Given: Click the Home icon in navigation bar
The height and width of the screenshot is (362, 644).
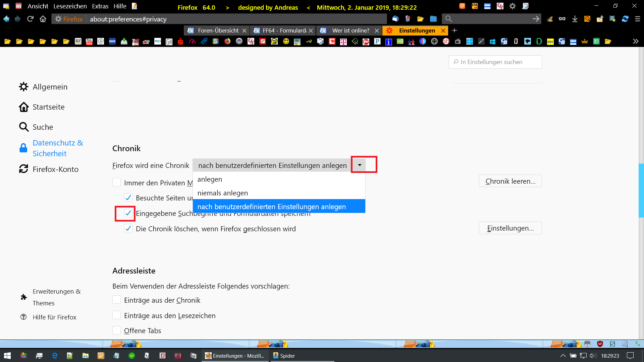Looking at the screenshot, I should pos(43,19).
